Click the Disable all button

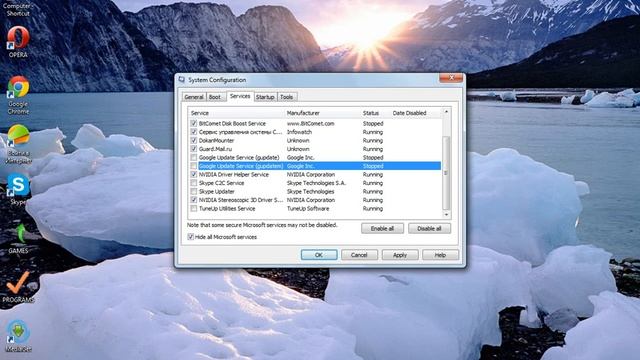click(x=429, y=229)
